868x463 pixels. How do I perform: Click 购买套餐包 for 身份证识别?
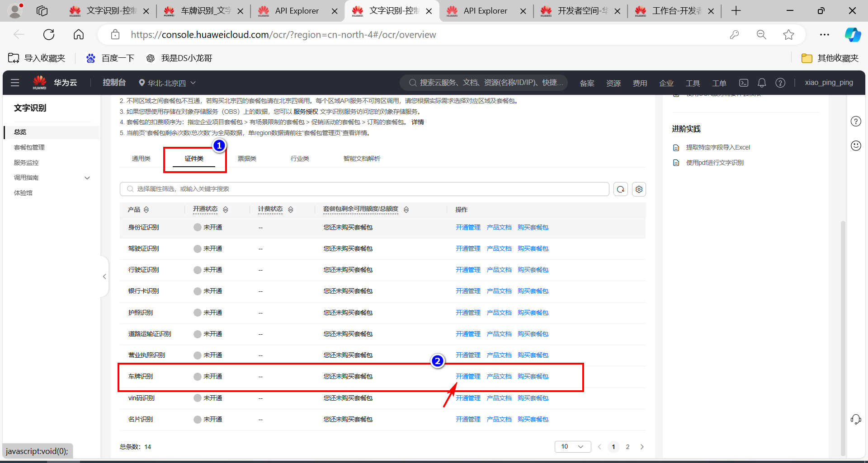[533, 227]
